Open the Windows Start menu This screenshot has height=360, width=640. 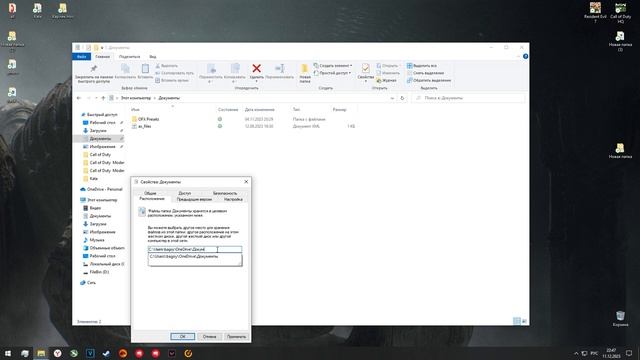point(8,353)
